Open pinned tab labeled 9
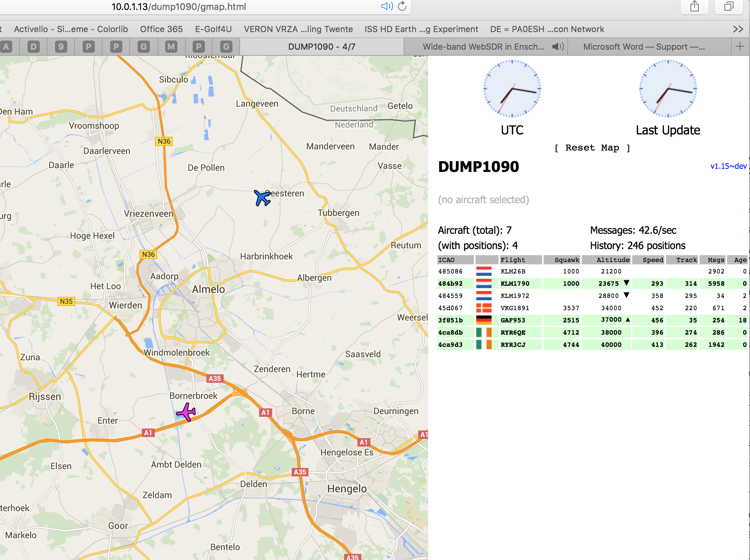750x560 pixels. [x=61, y=47]
